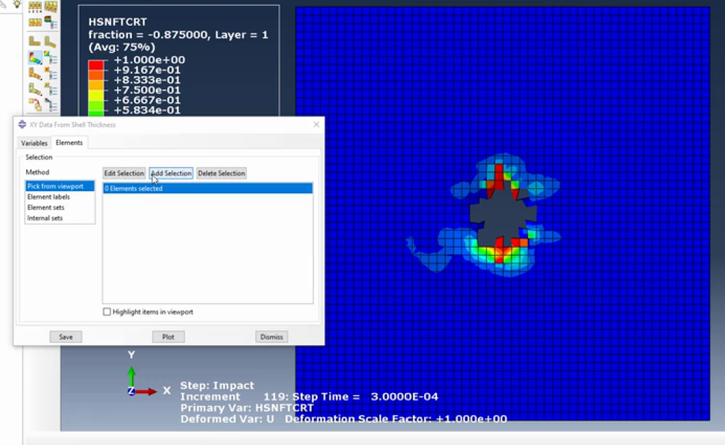Image resolution: width=725 pixels, height=445 pixels.
Task: Click the Plot Undeformed Shape icon
Action: coord(35,42)
